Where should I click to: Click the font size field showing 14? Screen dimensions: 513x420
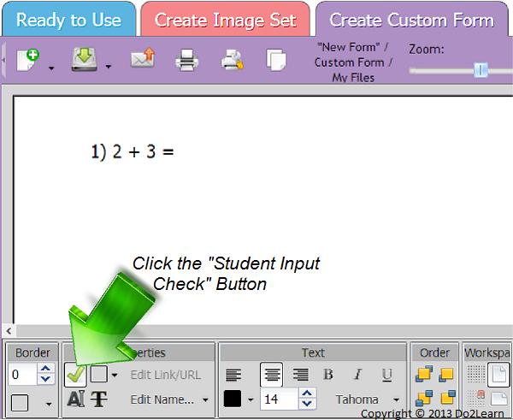point(278,399)
